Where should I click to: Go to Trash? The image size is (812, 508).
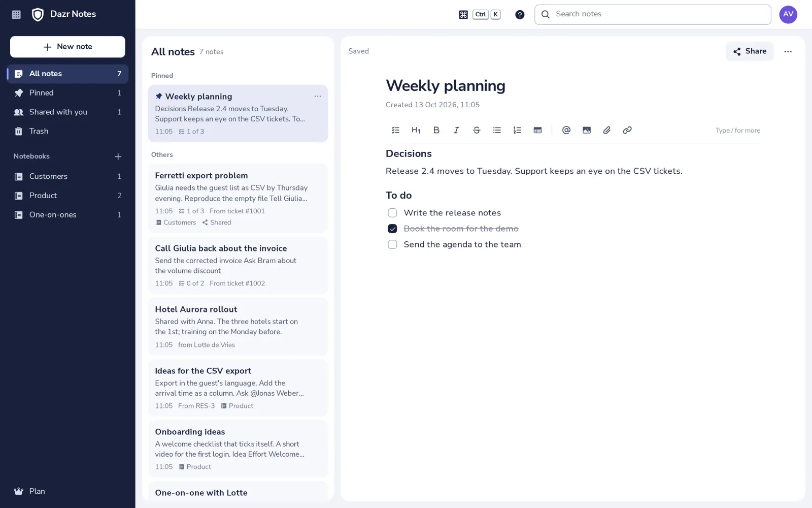[x=67, y=131]
